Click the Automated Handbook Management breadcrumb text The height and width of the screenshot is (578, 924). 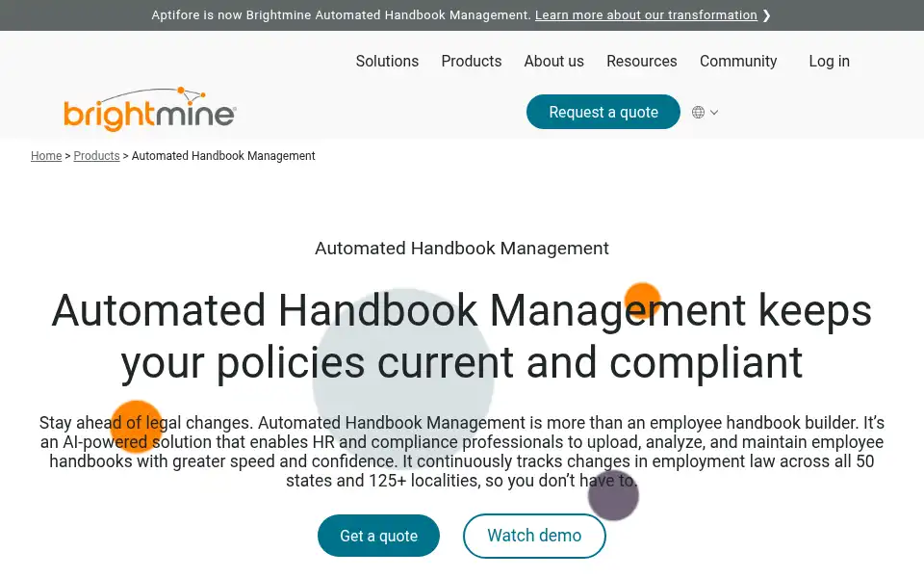coord(223,156)
